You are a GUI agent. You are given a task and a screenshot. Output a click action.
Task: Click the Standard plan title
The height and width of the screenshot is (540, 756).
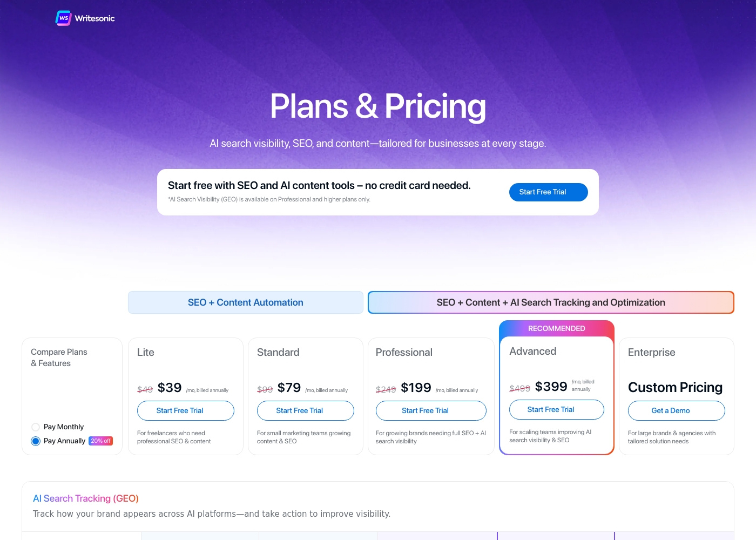(x=278, y=352)
